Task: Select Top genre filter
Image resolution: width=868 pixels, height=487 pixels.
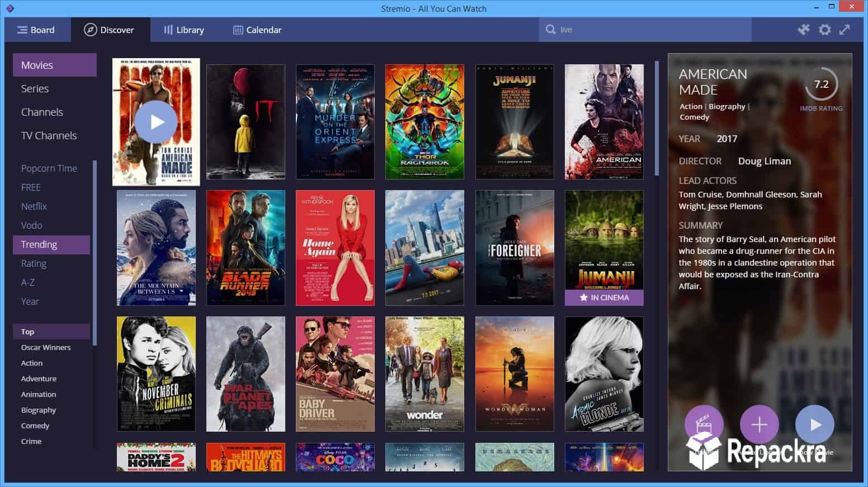Action: coord(51,332)
